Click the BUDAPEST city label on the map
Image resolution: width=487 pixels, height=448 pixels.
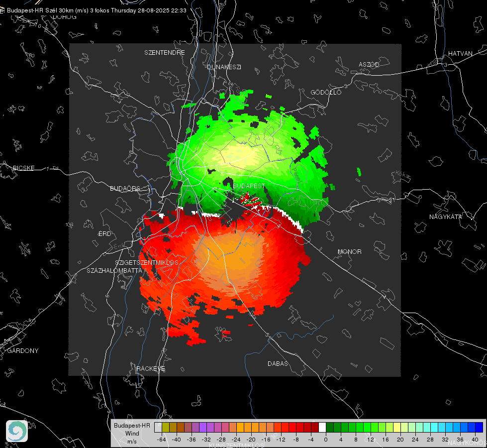(x=249, y=186)
